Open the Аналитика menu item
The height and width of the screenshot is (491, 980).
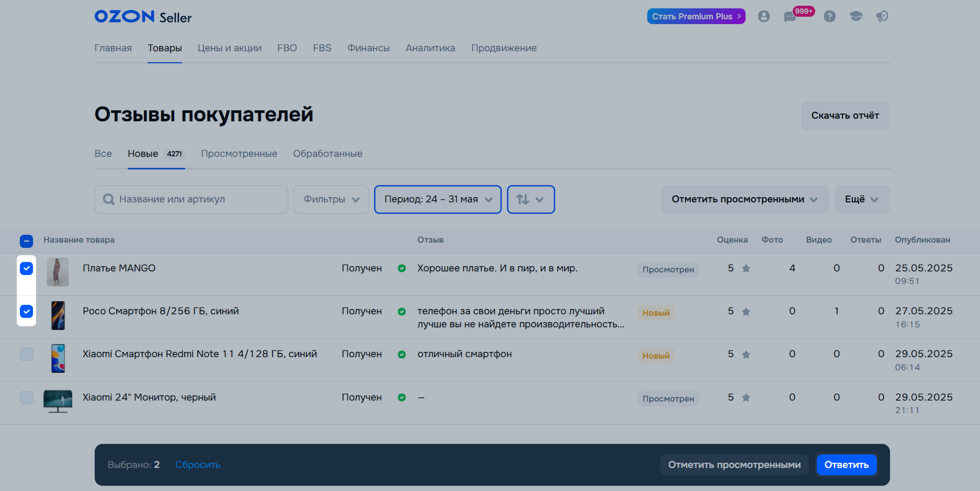[x=431, y=48]
